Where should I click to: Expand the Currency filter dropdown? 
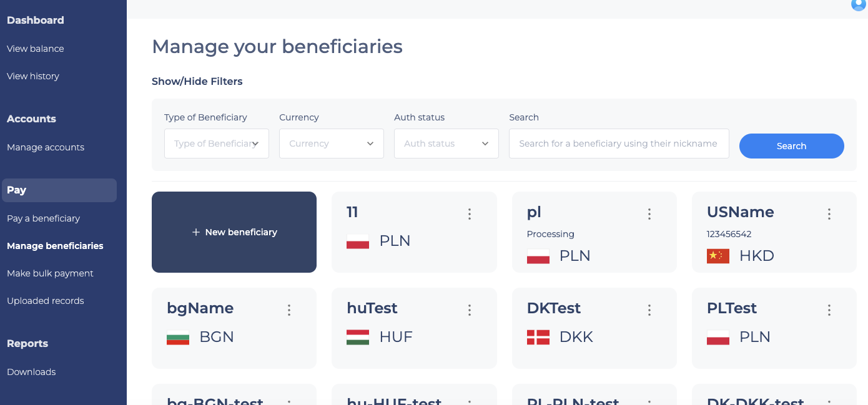pyautogui.click(x=332, y=144)
